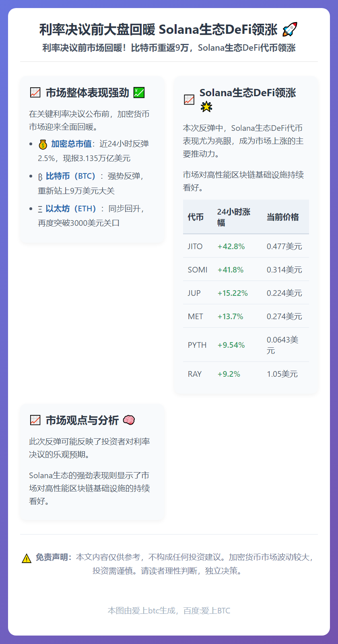Click the subtitle mentioning 比特币重返9万
Image resolution: width=338 pixels, height=644 pixels.
pyautogui.click(x=169, y=47)
